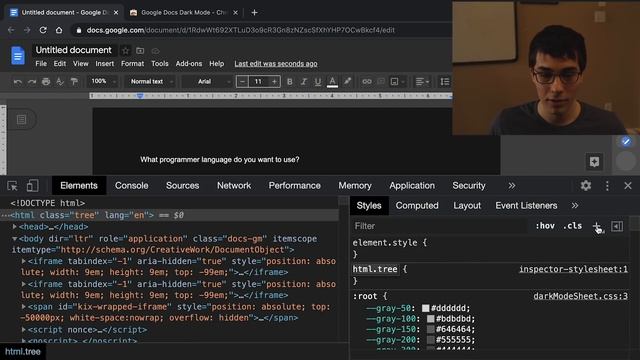Open the zoom 100% dropdown
640x360 pixels.
[103, 82]
